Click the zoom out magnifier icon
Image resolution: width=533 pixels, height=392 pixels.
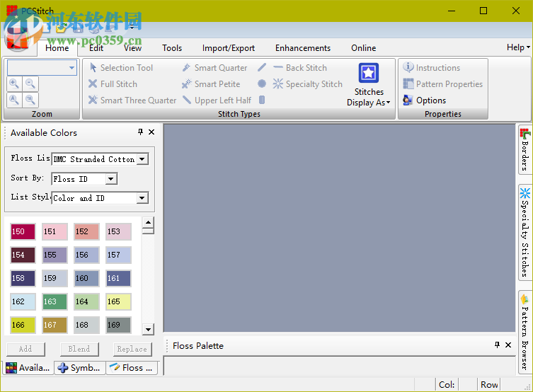(30, 83)
